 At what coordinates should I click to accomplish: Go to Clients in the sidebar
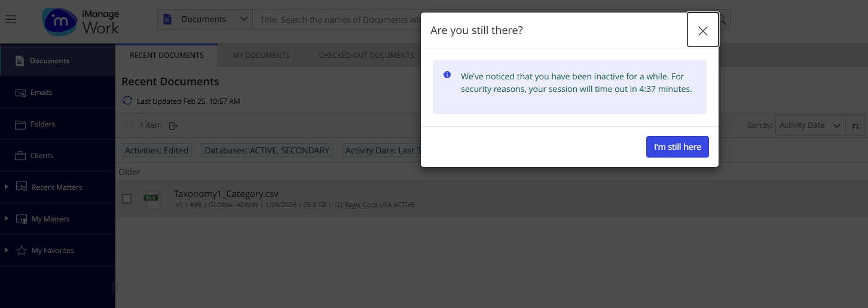(42, 156)
